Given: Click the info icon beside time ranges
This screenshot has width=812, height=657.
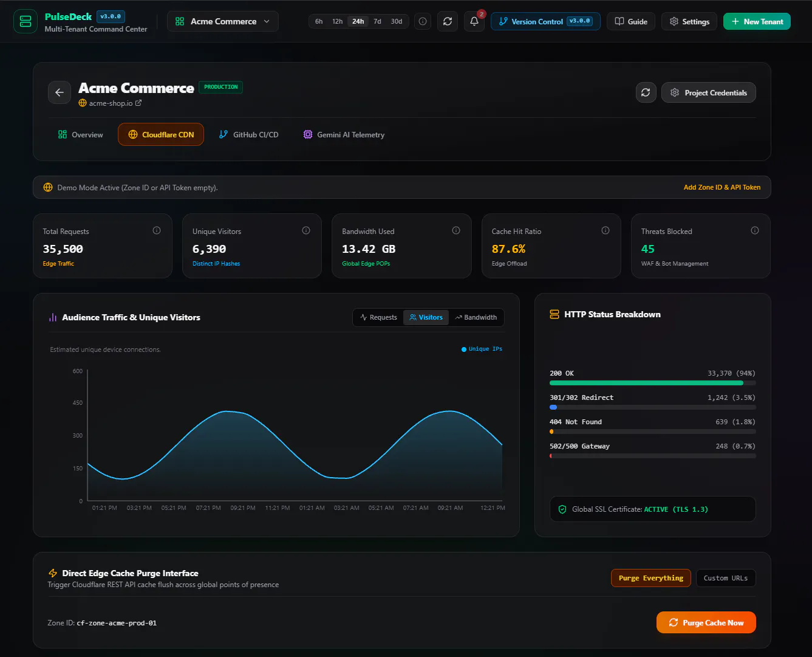Looking at the screenshot, I should 423,21.
